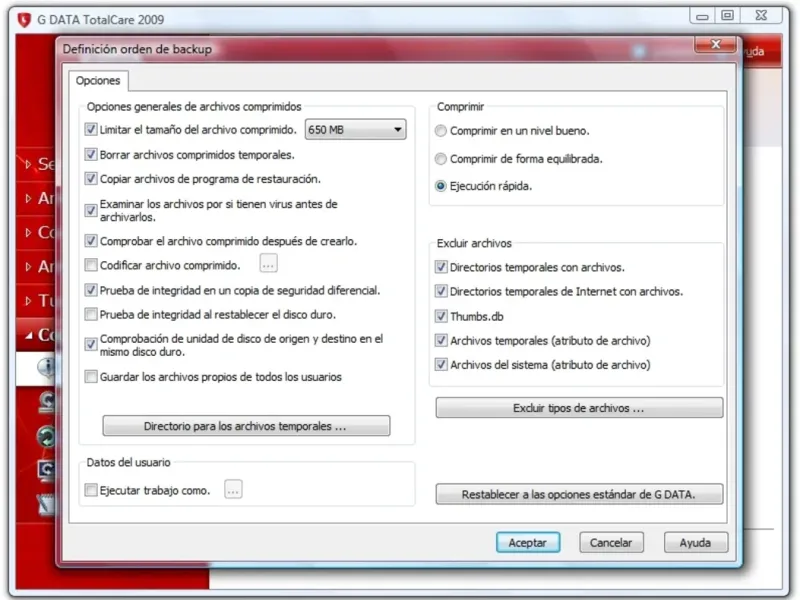Toggle Comprobar el archivo comprimido después de crearlo

(91, 241)
